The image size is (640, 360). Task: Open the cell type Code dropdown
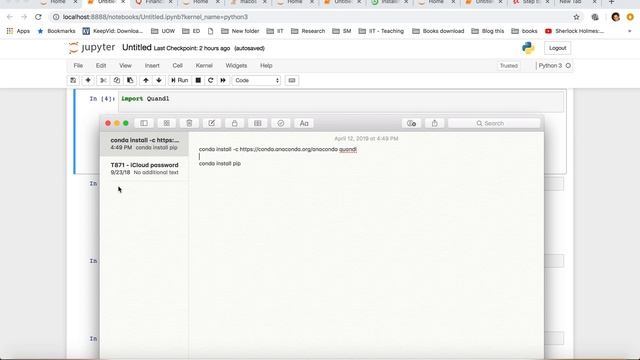pyautogui.click(x=257, y=80)
